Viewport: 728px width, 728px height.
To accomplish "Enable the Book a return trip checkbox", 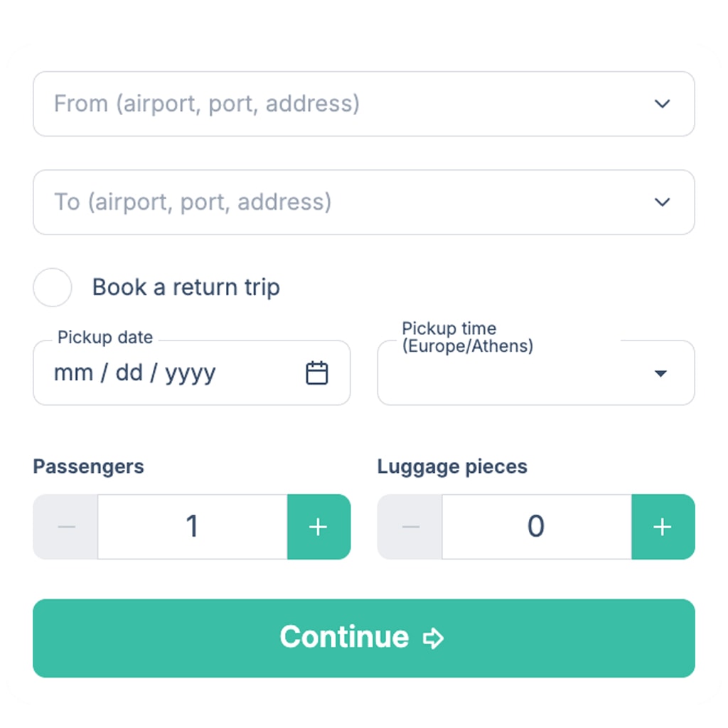I will point(53,287).
